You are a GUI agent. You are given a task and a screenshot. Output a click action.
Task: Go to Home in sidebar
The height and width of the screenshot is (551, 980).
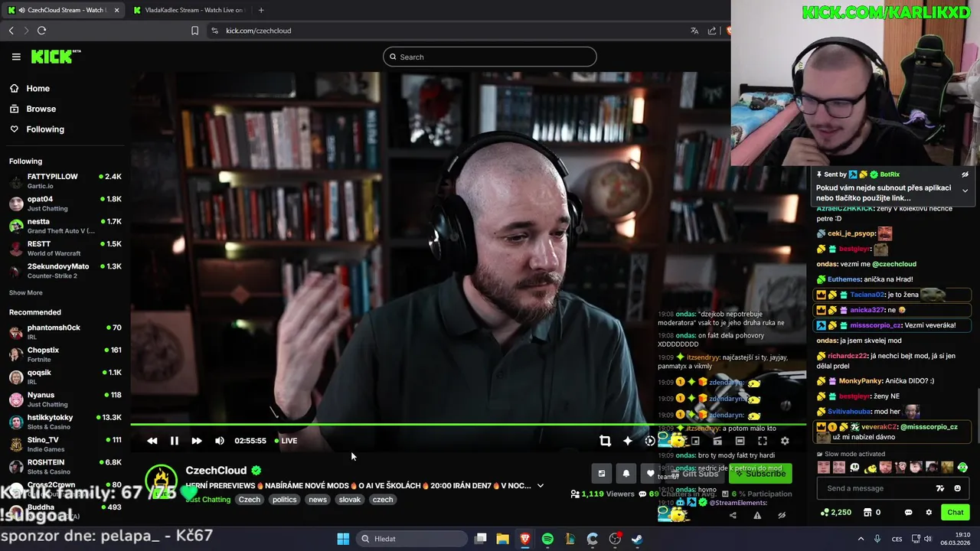(x=31, y=89)
